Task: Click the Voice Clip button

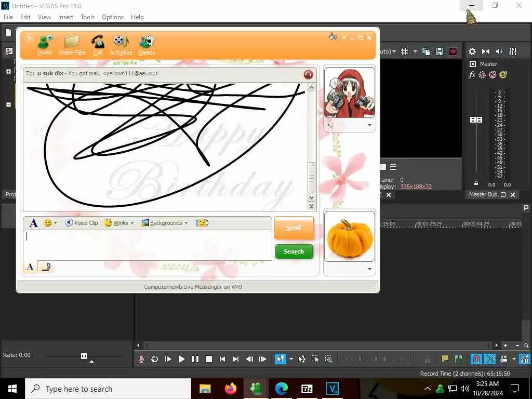Action: click(82, 223)
